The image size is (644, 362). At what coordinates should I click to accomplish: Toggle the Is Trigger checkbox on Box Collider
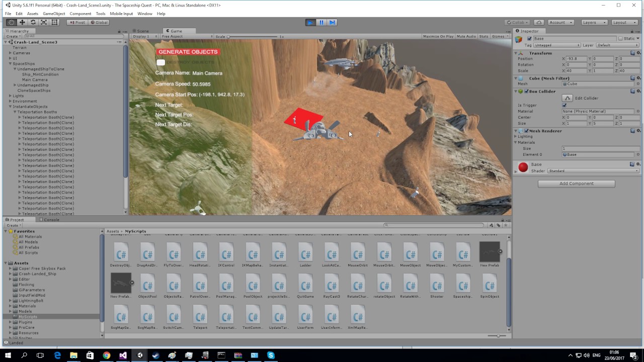pyautogui.click(x=564, y=105)
